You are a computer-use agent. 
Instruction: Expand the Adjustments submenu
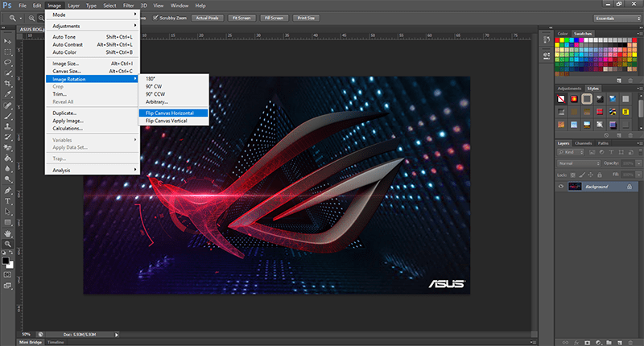(x=93, y=26)
